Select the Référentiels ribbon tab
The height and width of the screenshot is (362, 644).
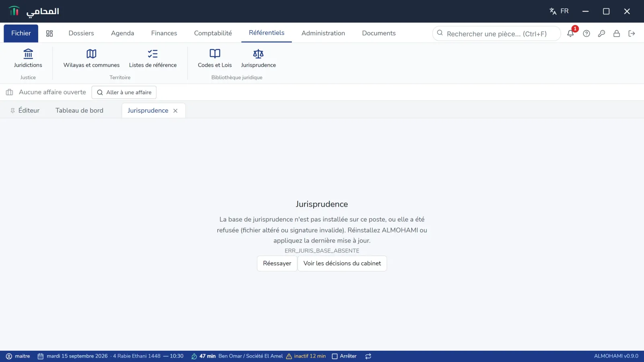266,33
